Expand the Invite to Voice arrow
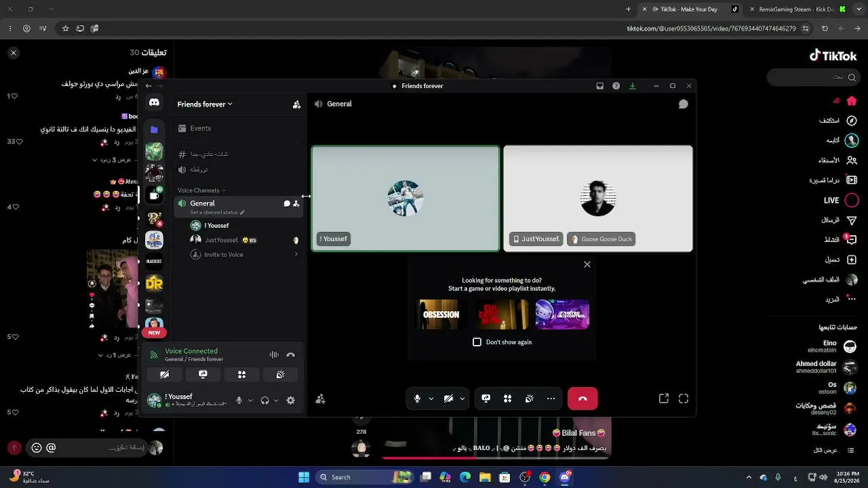 coord(296,255)
